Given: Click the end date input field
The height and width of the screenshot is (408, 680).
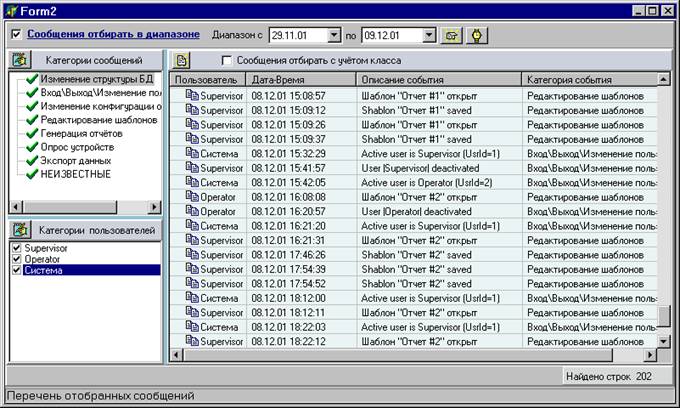Looking at the screenshot, I should (392, 35).
